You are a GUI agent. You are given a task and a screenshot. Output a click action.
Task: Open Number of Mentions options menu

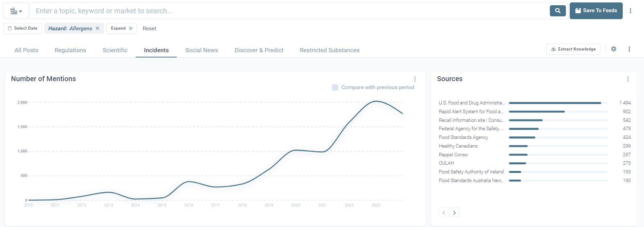[x=415, y=79]
